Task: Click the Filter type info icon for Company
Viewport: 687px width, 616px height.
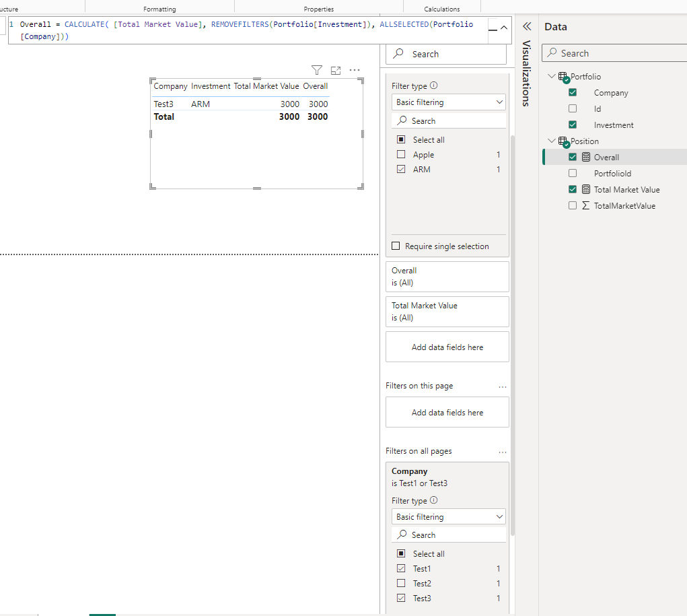Action: 433,500
